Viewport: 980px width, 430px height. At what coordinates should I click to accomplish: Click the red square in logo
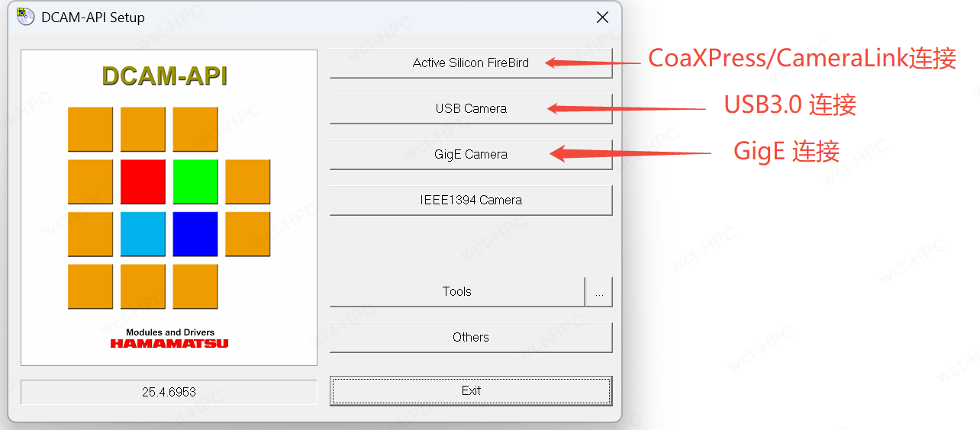point(143,182)
